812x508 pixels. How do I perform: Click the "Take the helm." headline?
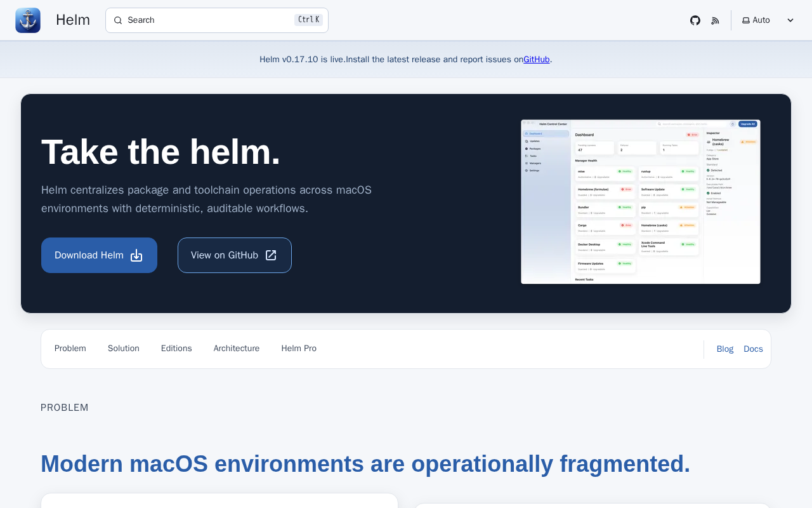pyautogui.click(x=160, y=152)
